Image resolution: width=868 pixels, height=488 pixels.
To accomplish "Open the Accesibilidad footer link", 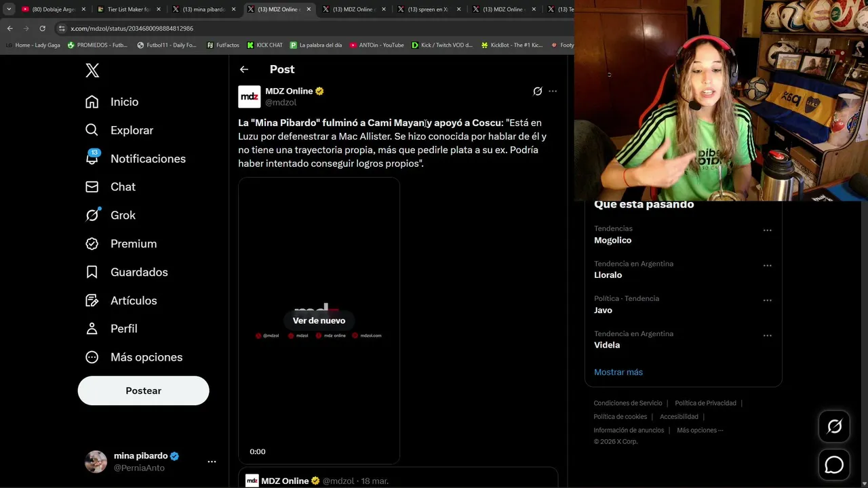I will click(679, 417).
